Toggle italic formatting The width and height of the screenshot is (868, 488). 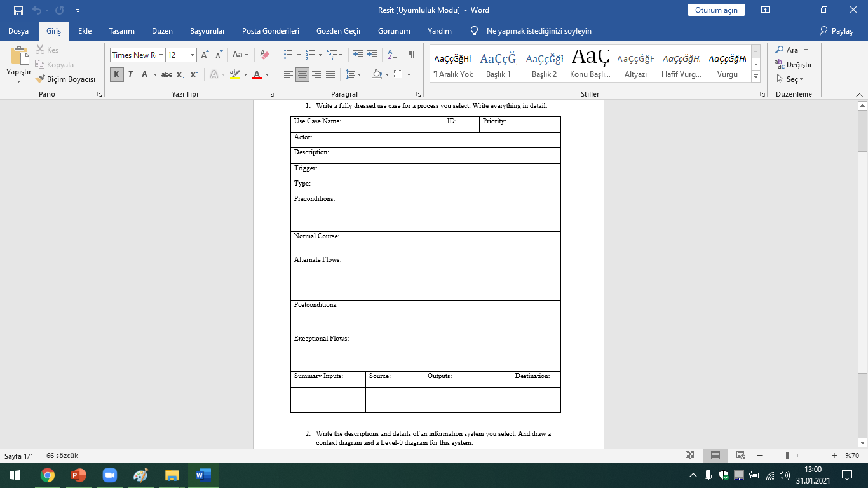129,75
